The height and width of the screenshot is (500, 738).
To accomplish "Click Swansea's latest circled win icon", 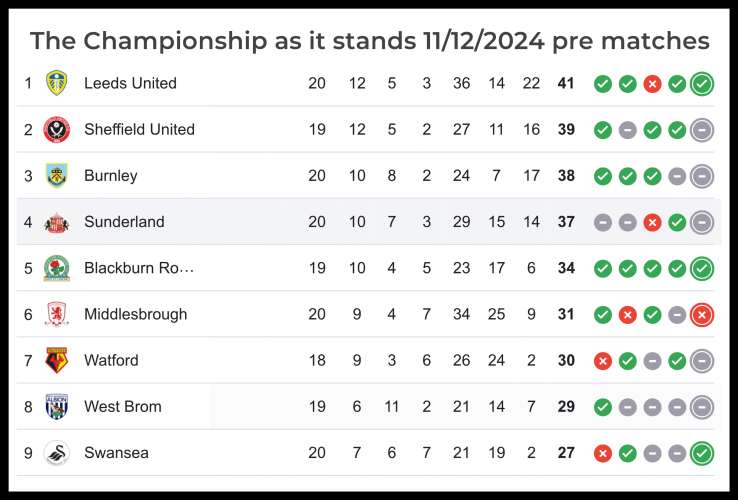I will click(x=702, y=454).
